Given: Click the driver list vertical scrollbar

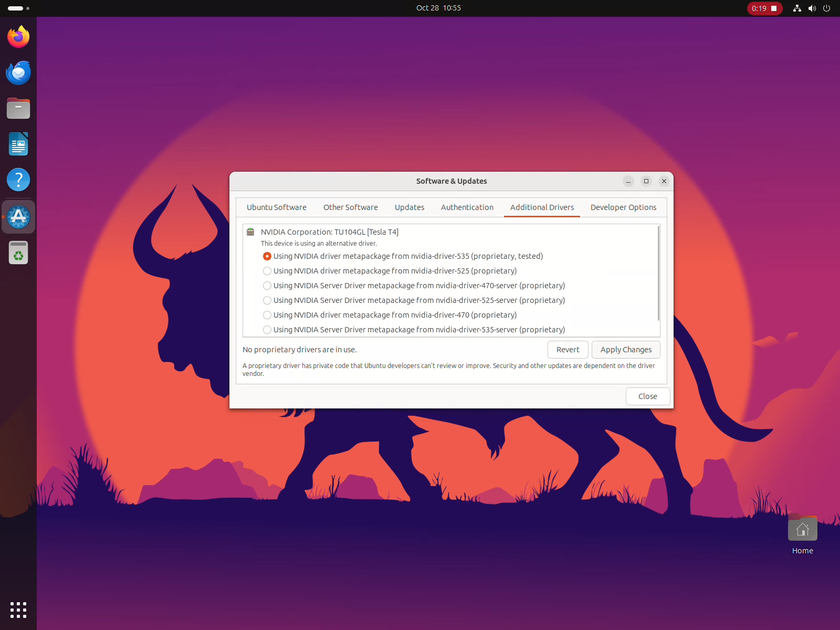Looking at the screenshot, I should [658, 273].
